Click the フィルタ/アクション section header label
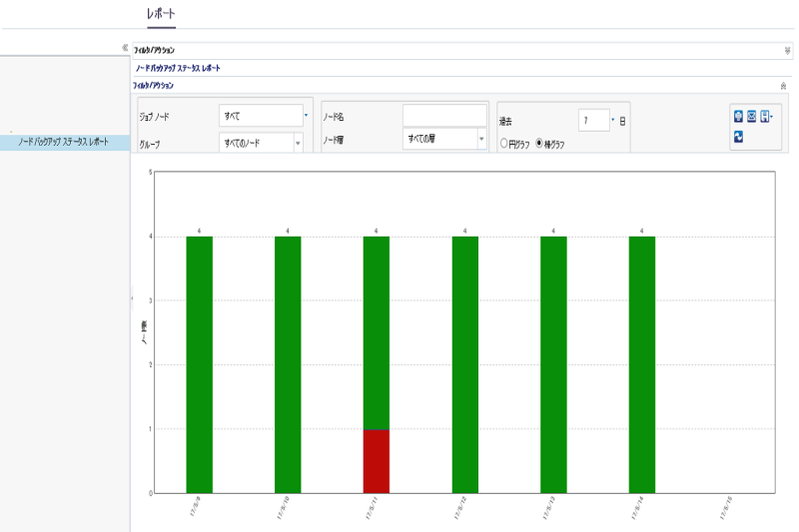This screenshot has width=799, height=532. pos(154,86)
